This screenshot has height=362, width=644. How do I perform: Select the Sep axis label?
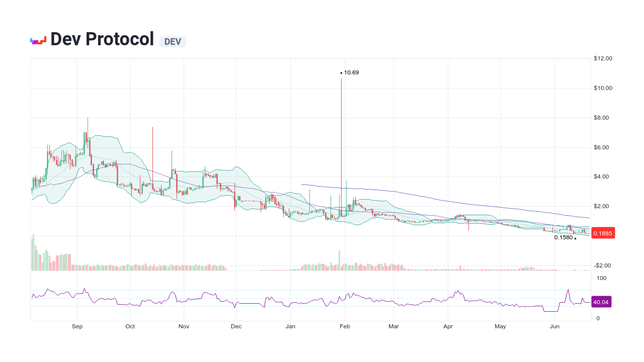[77, 326]
